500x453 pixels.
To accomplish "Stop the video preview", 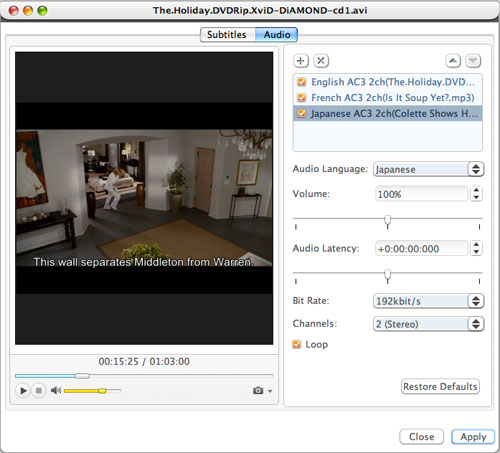I will pyautogui.click(x=39, y=390).
